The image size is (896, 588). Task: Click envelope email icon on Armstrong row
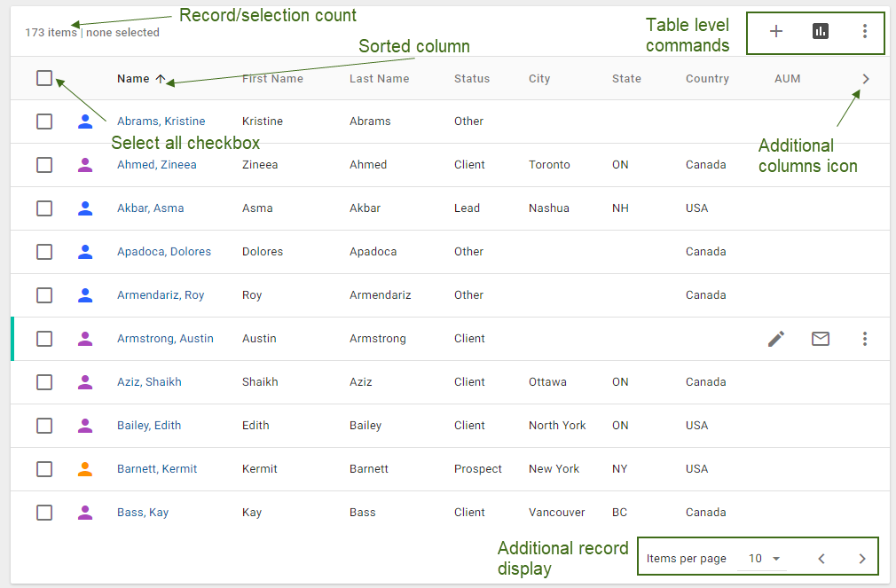pos(821,339)
